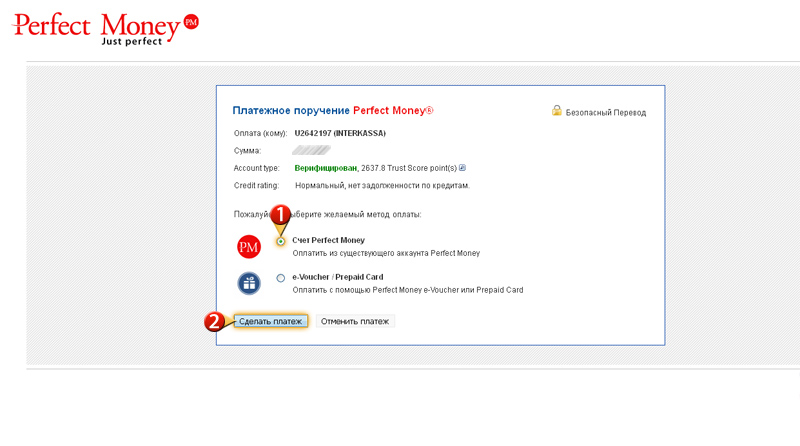This screenshot has width=800, height=446.
Task: Click the Платежное поручение Perfect Money heading
Action: point(333,110)
